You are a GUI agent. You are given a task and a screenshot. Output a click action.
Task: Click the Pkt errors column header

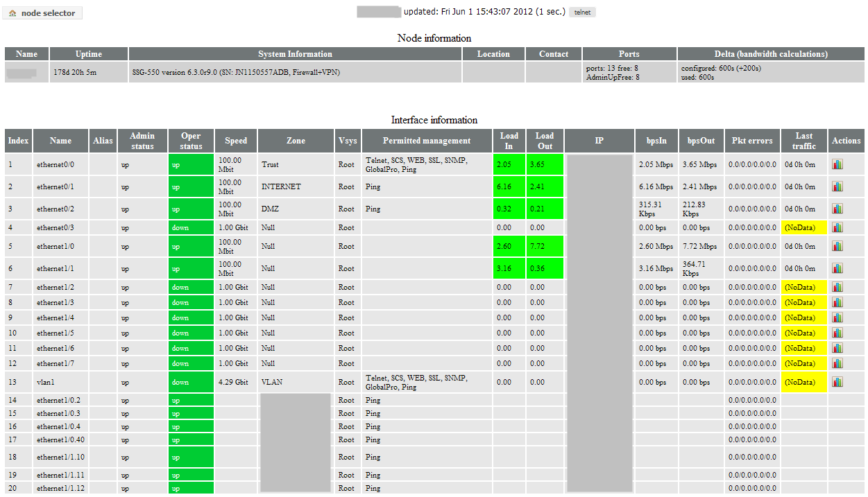point(752,141)
